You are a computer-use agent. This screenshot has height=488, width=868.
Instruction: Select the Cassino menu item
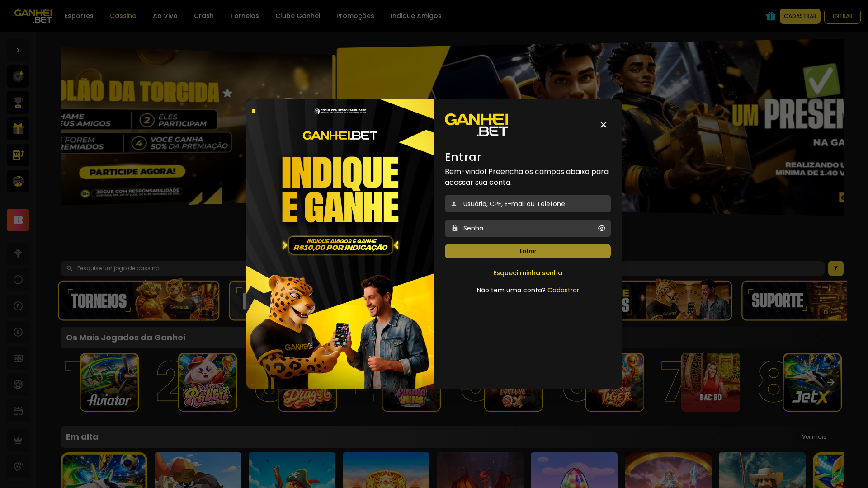pyautogui.click(x=123, y=16)
